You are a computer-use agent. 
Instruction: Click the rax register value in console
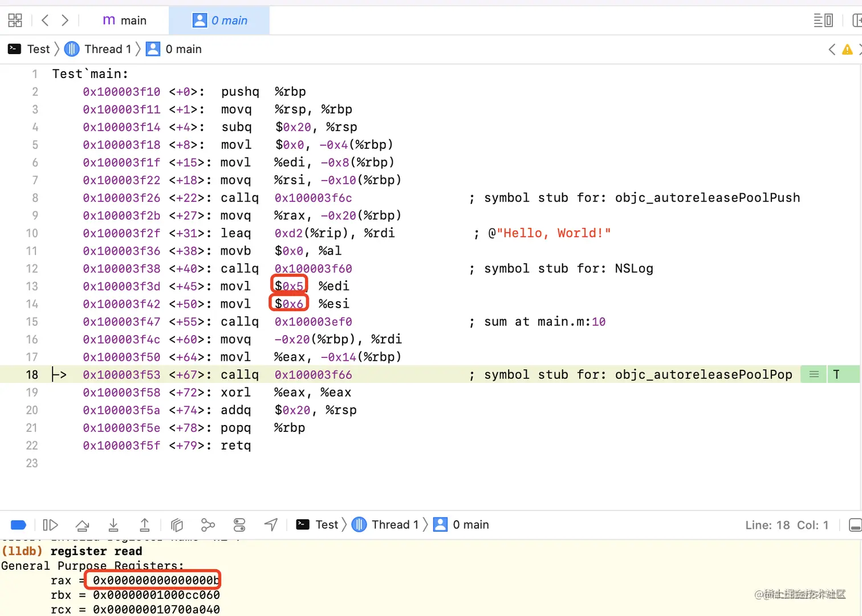[x=156, y=580]
